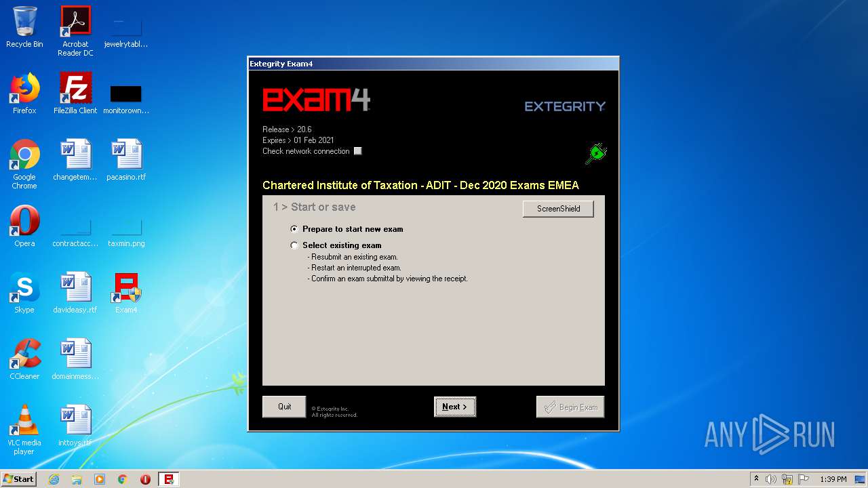Click the taskbar clock 1:39 PM
The width and height of the screenshot is (868, 488).
(833, 479)
